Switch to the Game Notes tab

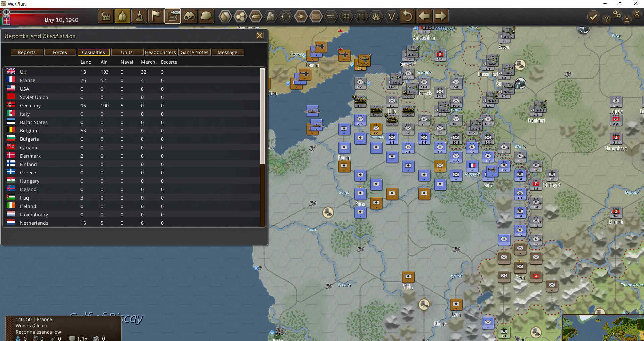[x=195, y=52]
